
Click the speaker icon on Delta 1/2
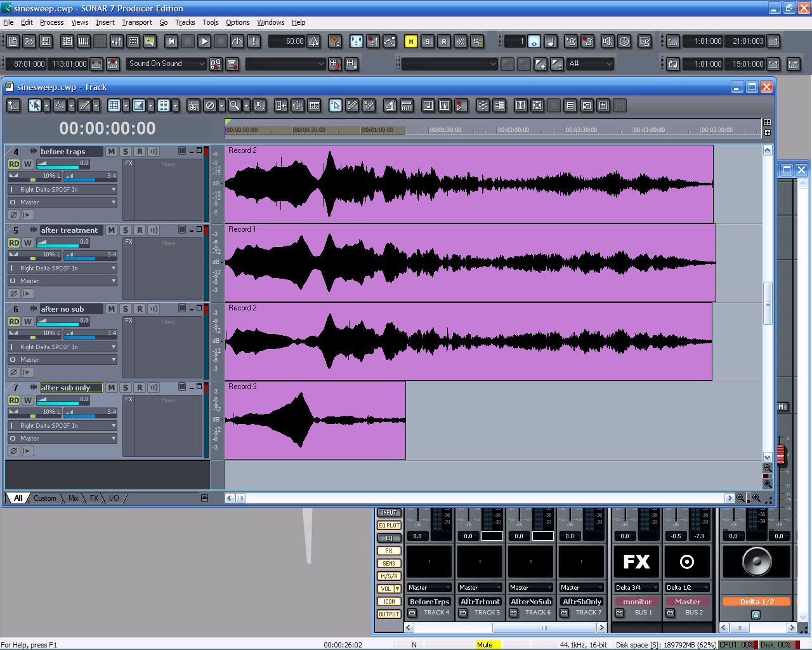pos(757,562)
